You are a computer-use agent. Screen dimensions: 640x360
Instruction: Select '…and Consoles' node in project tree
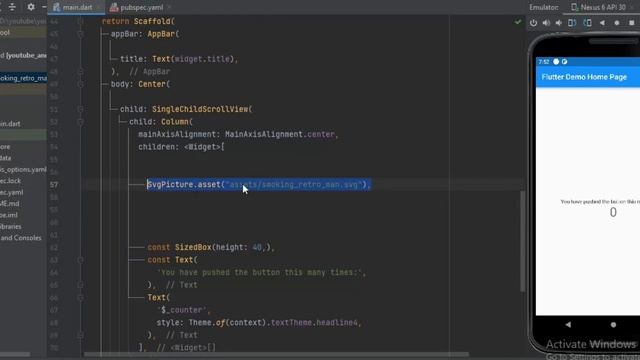pyautogui.click(x=21, y=238)
